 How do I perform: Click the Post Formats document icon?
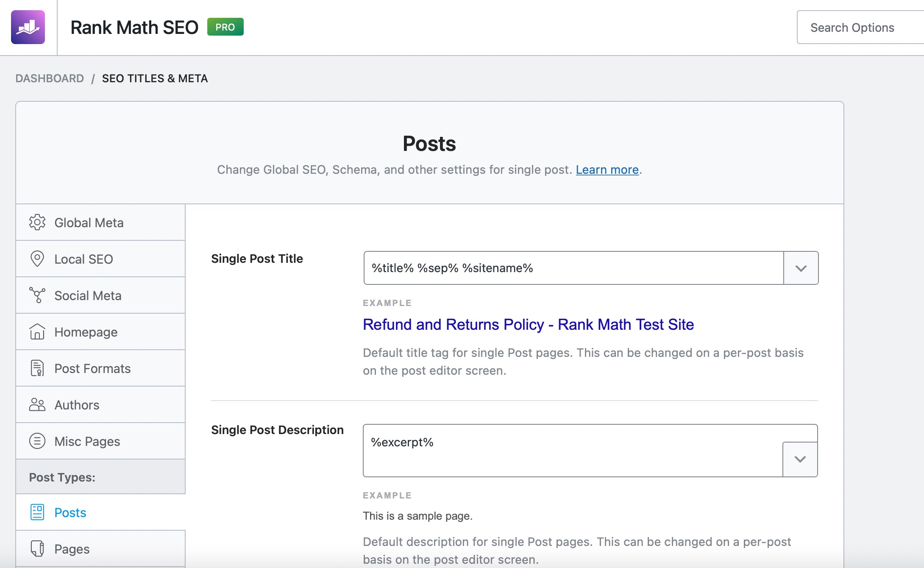37,368
